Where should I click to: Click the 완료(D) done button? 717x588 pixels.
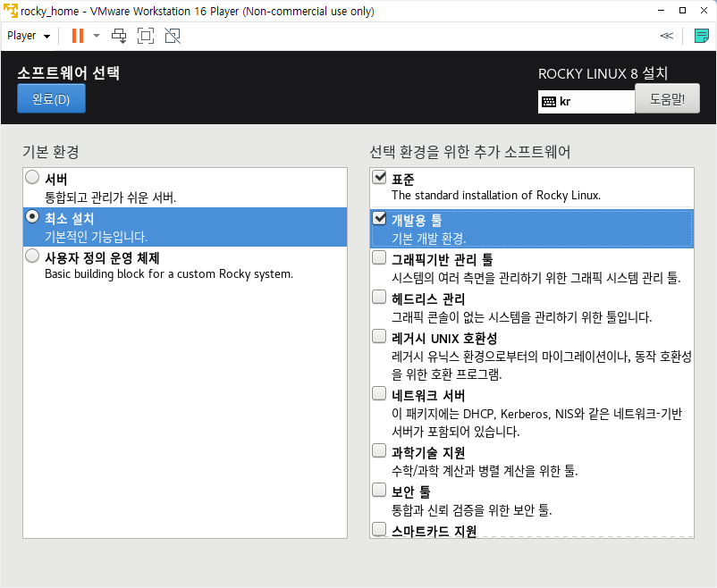tap(51, 98)
